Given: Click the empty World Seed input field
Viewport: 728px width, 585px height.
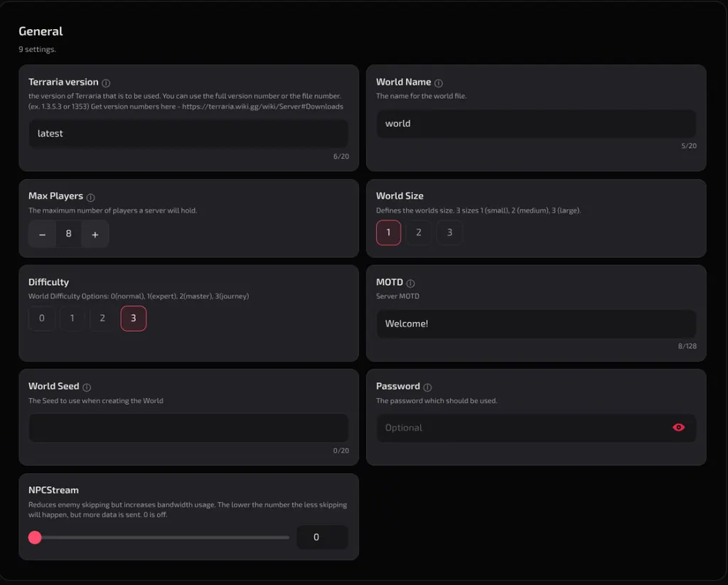Looking at the screenshot, I should coord(188,428).
